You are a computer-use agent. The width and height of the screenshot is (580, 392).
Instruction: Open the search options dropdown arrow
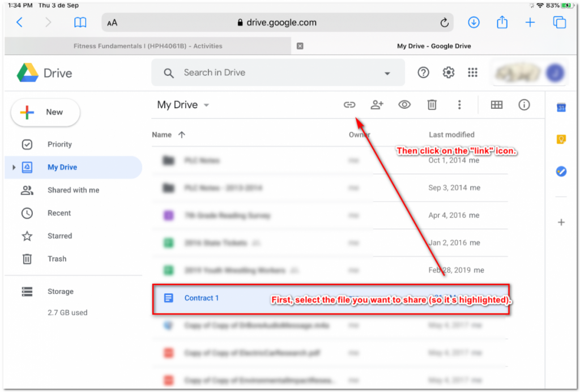(387, 73)
